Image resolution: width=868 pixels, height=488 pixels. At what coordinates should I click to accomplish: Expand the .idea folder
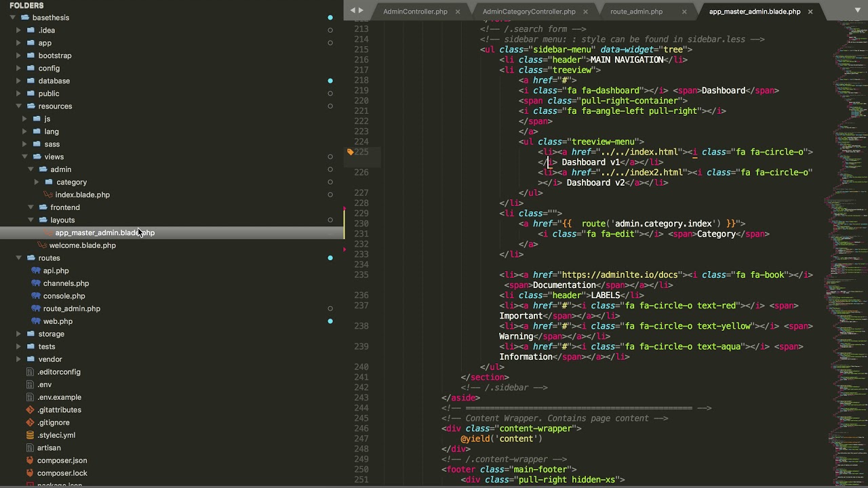pyautogui.click(x=19, y=30)
